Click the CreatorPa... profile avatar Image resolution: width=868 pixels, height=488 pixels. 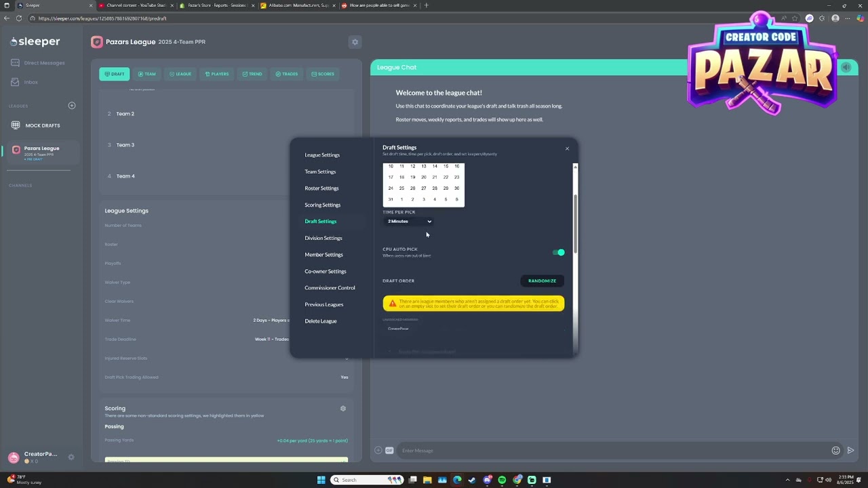tap(14, 457)
